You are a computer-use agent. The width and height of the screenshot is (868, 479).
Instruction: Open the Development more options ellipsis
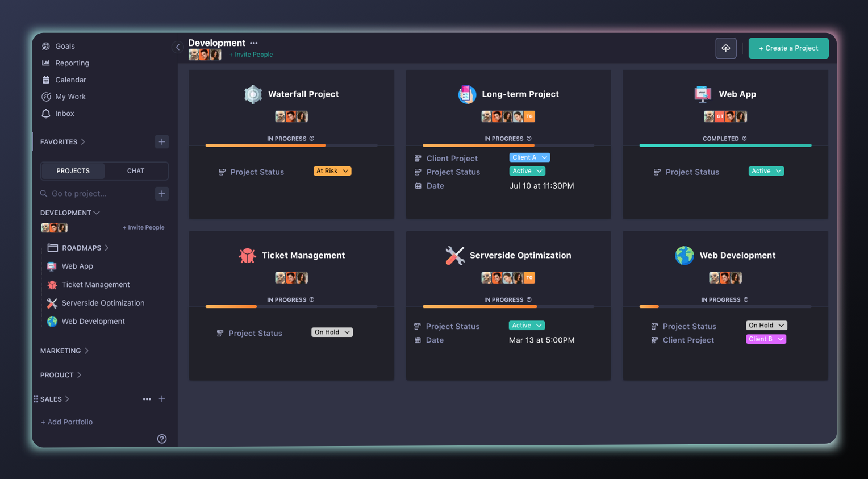[x=254, y=43]
